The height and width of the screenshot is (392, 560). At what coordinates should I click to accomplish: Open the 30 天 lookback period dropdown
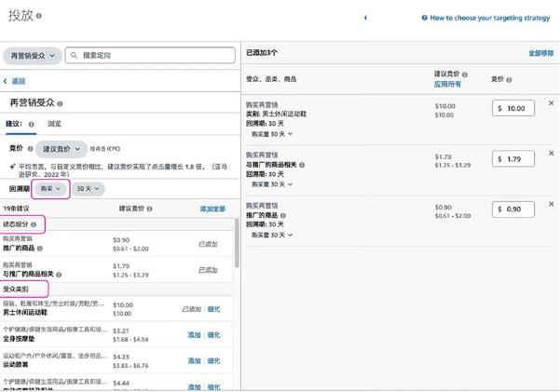click(x=89, y=189)
